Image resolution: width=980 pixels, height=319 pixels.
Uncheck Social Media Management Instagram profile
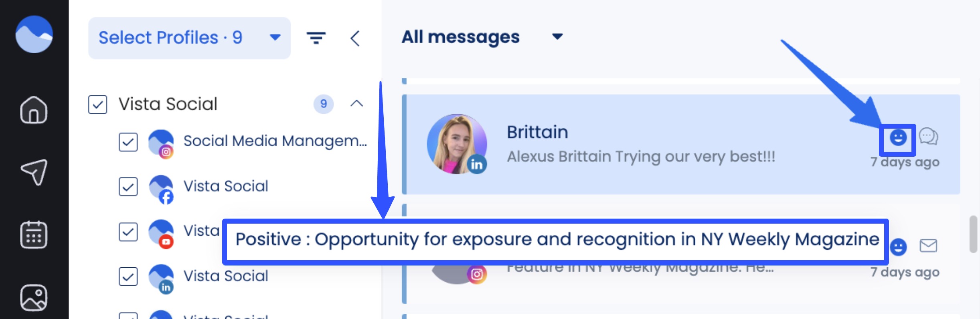(128, 142)
